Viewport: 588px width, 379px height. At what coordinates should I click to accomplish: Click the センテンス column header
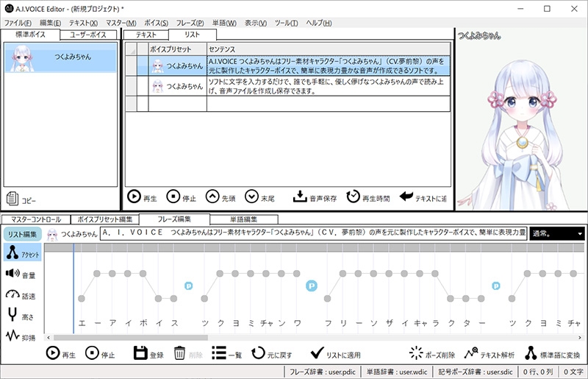[x=329, y=49]
